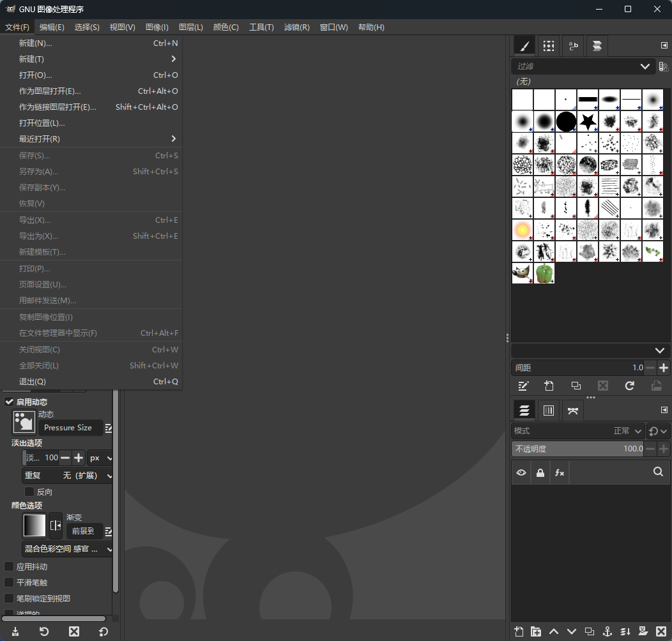Image resolution: width=672 pixels, height=641 pixels.
Task: Enable 平滑笔触 checkbox
Action: coord(8,582)
